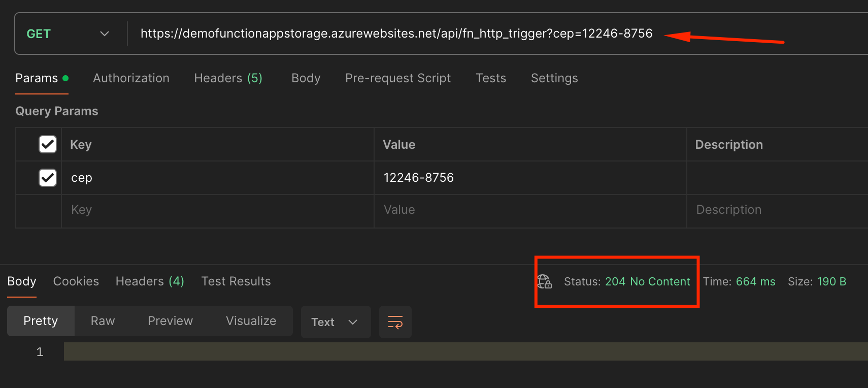The image size is (868, 388).
Task: Click line 1 of response body
Action: click(x=465, y=351)
